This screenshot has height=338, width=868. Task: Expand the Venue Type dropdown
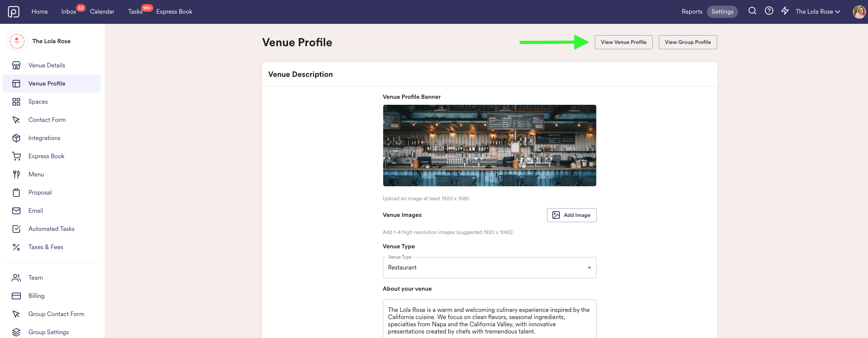[x=489, y=268]
